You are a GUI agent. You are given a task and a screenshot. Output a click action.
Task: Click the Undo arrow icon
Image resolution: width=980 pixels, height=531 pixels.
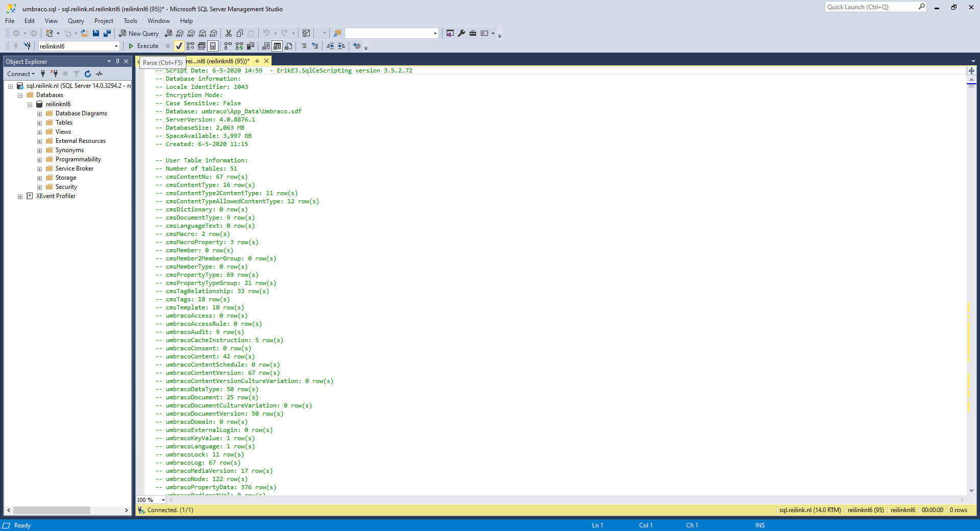pyautogui.click(x=266, y=33)
